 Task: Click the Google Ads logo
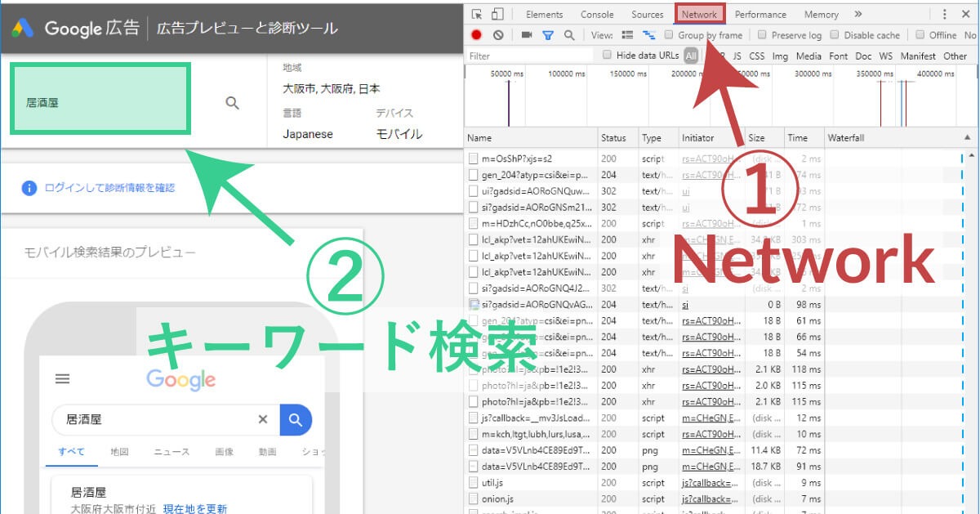click(21, 28)
